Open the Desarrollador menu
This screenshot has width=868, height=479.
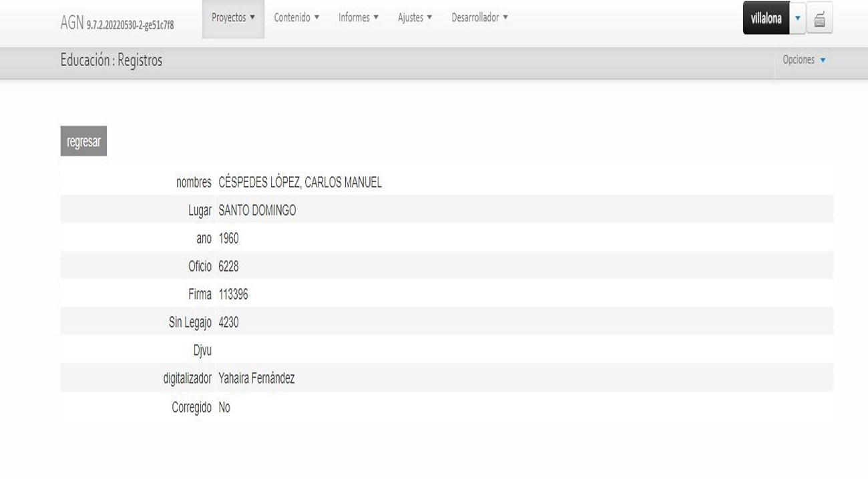[479, 18]
